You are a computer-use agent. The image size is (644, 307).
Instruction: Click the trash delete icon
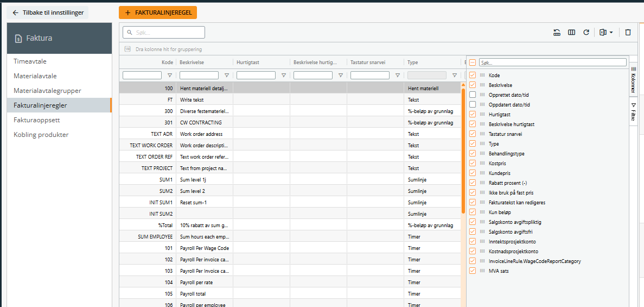(x=628, y=33)
